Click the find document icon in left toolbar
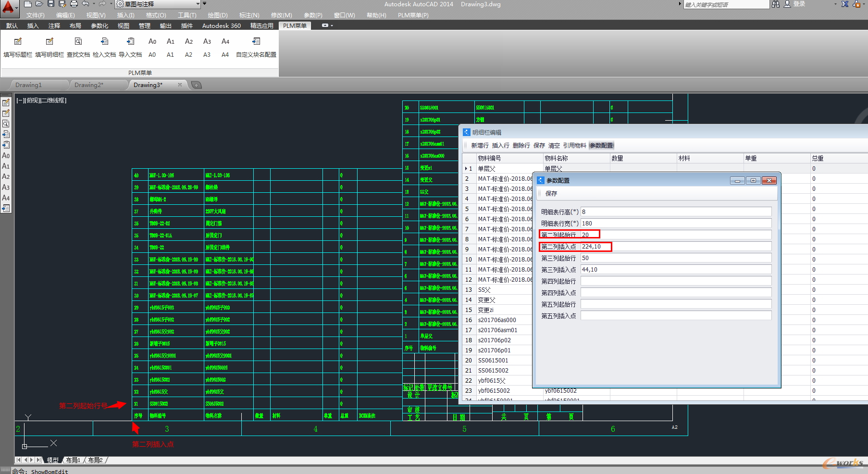The image size is (868, 474). coord(6,124)
